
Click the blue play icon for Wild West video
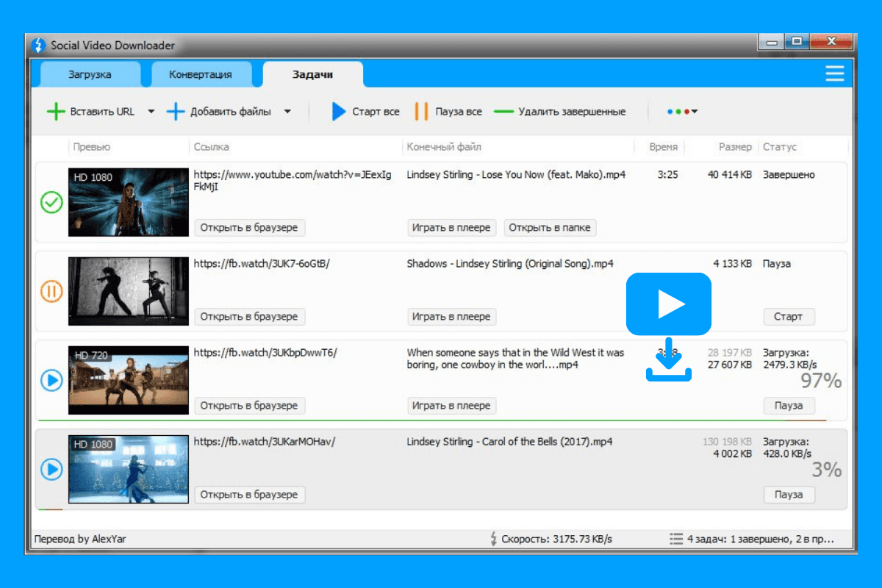tap(51, 380)
